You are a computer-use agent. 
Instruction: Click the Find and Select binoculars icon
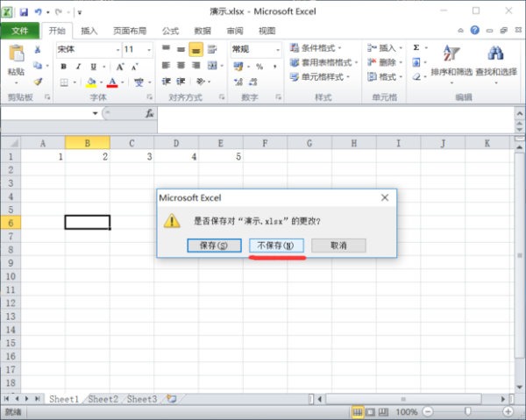(495, 53)
